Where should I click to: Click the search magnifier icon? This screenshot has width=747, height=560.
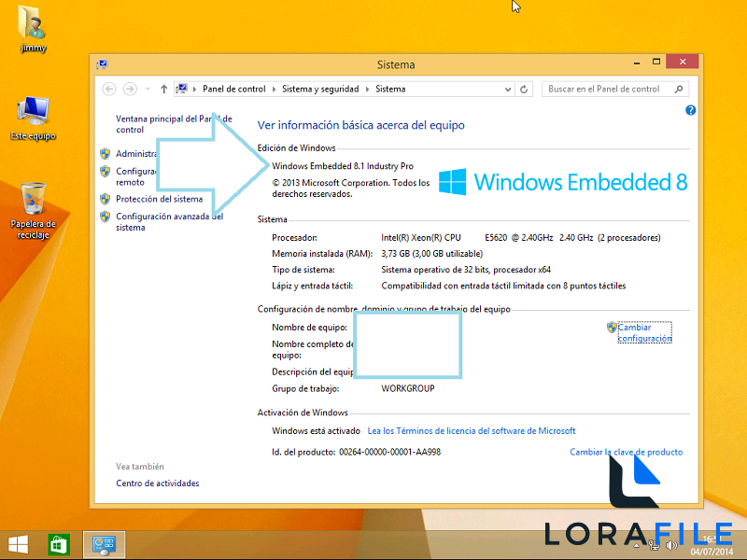click(x=679, y=89)
